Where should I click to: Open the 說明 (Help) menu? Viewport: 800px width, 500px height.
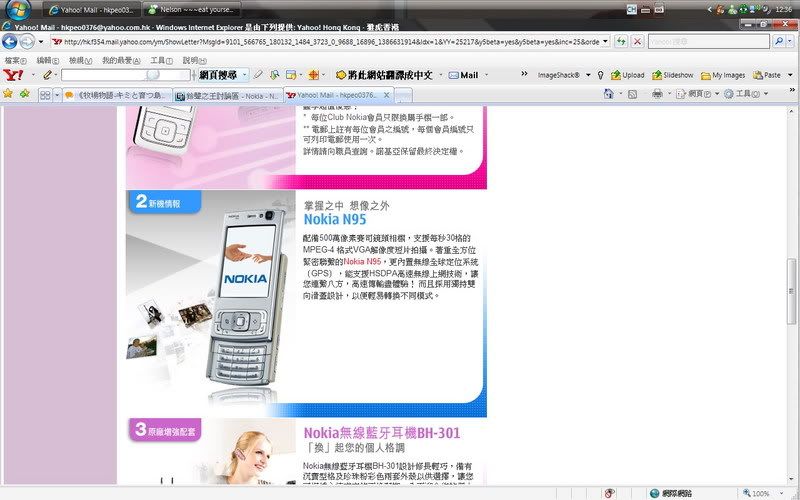pos(194,60)
